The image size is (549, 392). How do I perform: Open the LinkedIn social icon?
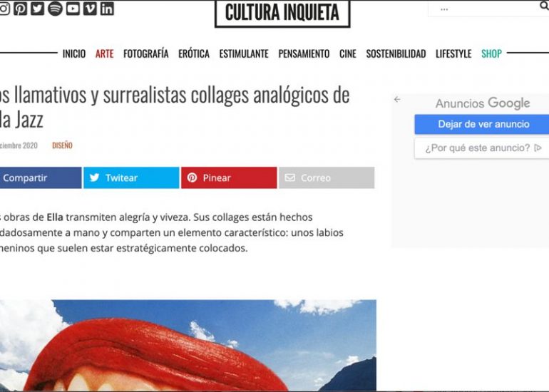(x=107, y=9)
